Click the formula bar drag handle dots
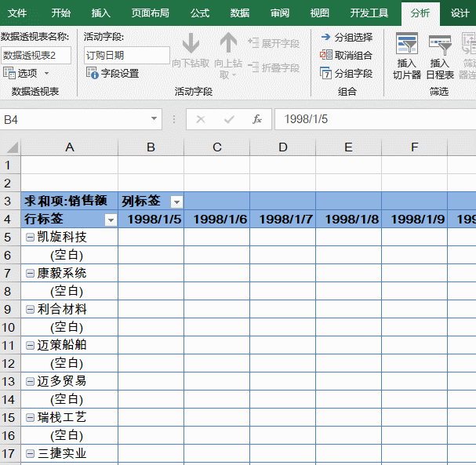Viewport: 476px width, 465px height. (x=174, y=119)
